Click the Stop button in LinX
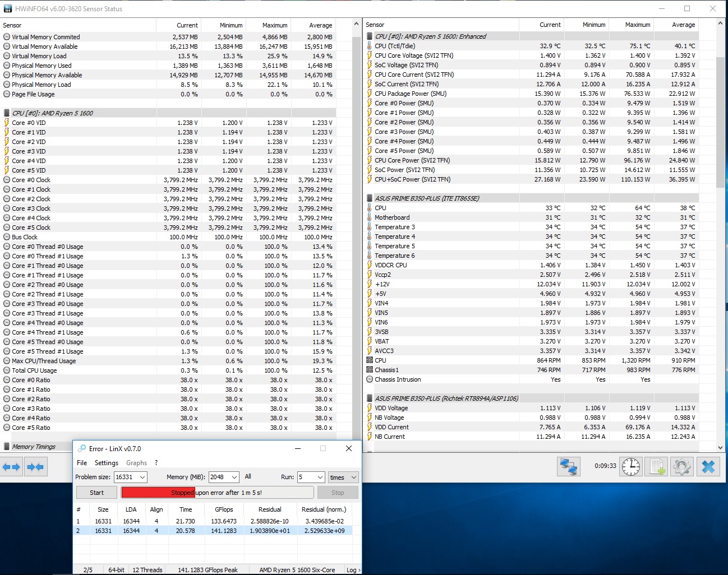 (338, 493)
